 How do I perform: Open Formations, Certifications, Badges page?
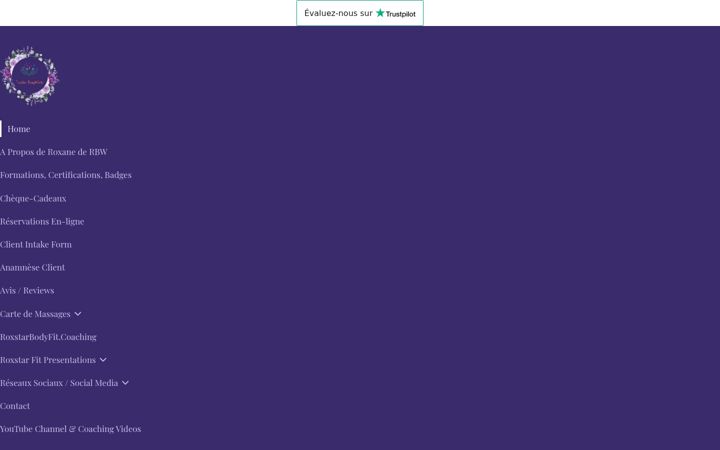[66, 175]
